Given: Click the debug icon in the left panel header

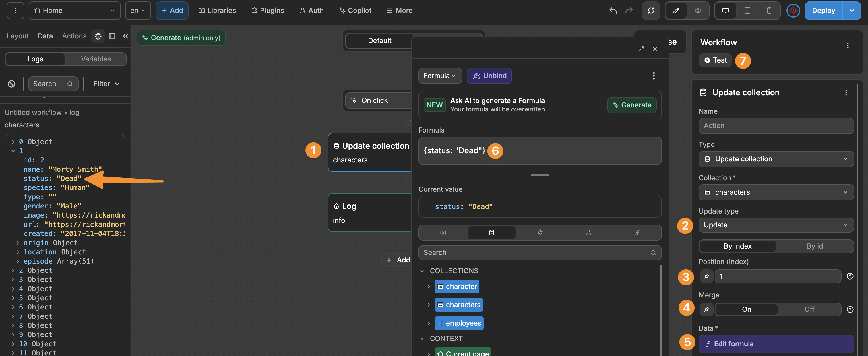Looking at the screenshot, I should coord(98,36).
